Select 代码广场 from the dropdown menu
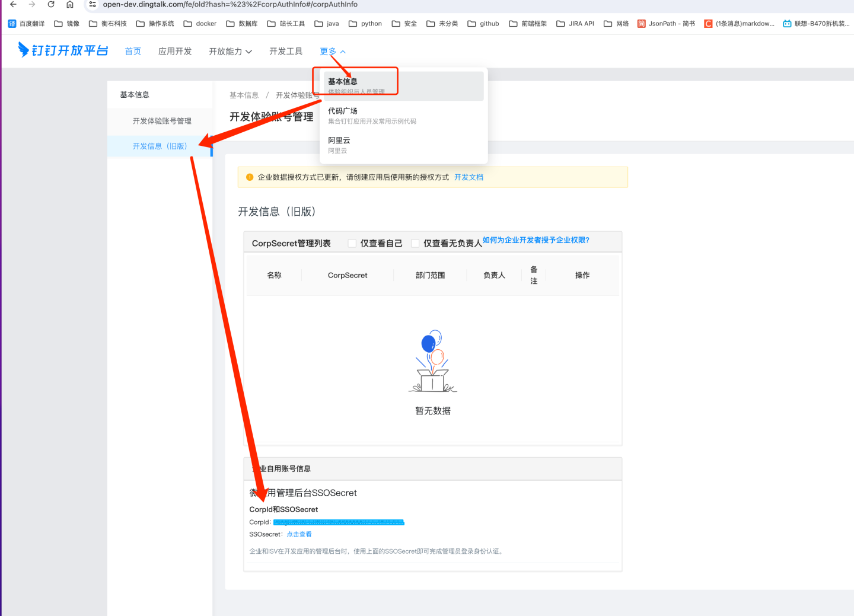The height and width of the screenshot is (616, 854). click(x=404, y=116)
